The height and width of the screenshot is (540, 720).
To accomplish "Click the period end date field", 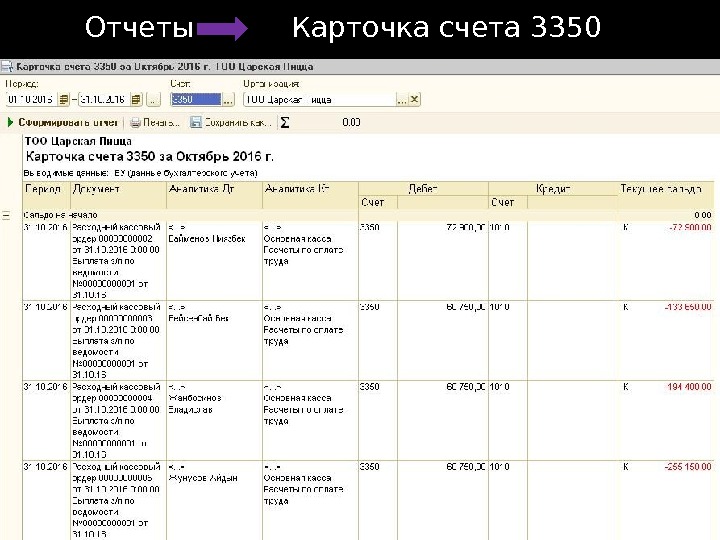I will click(104, 99).
